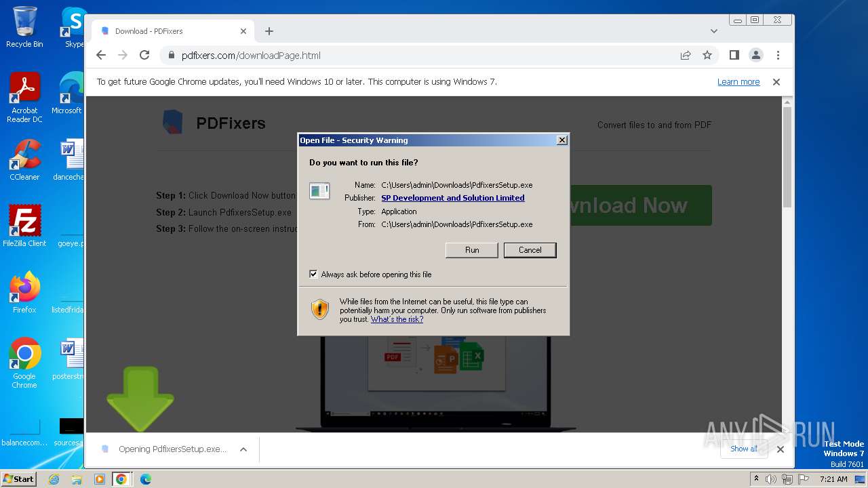Expand PdfixersSetup.exe download options chevron
The height and width of the screenshot is (488, 868).
pos(243,449)
